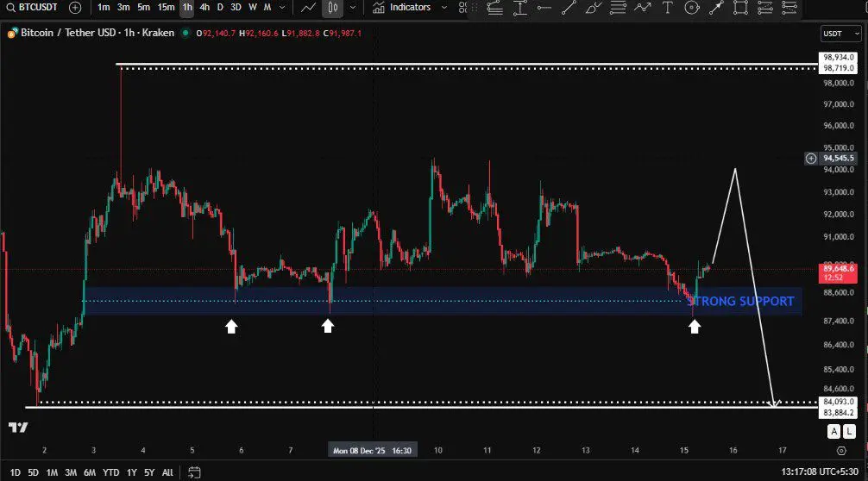Image resolution: width=868 pixels, height=481 pixels.
Task: Open the Indicators dialog
Action: pos(402,7)
